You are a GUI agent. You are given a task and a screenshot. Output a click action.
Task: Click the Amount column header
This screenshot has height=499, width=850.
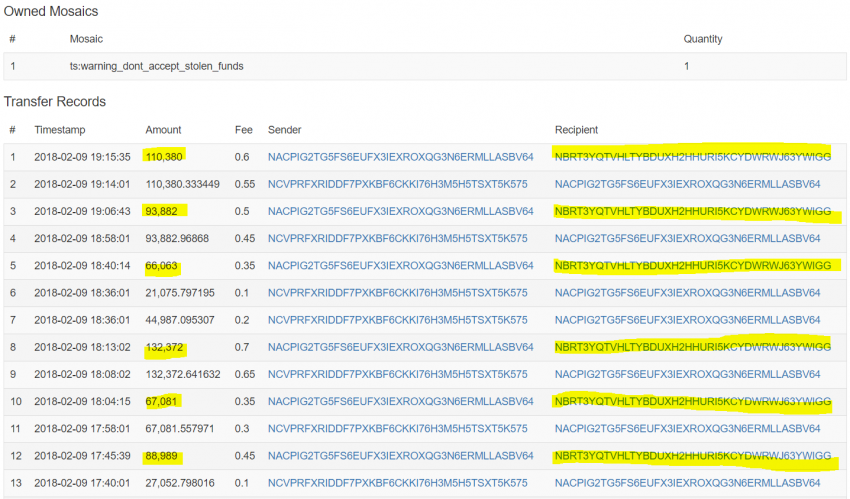coord(163,130)
